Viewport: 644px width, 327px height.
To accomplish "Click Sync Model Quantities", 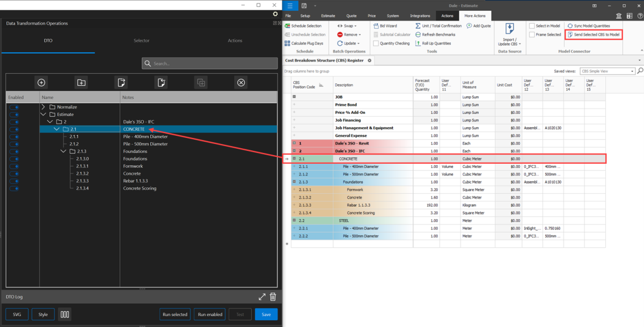I will [589, 26].
